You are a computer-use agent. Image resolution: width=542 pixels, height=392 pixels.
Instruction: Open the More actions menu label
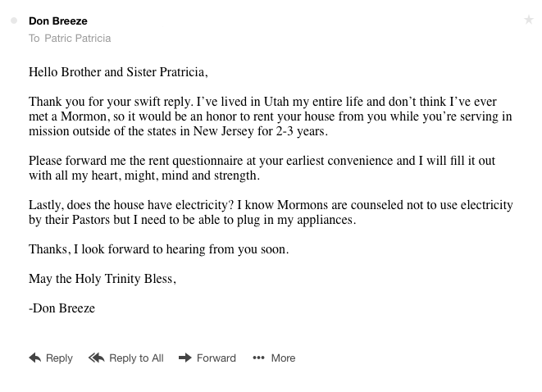tap(283, 358)
